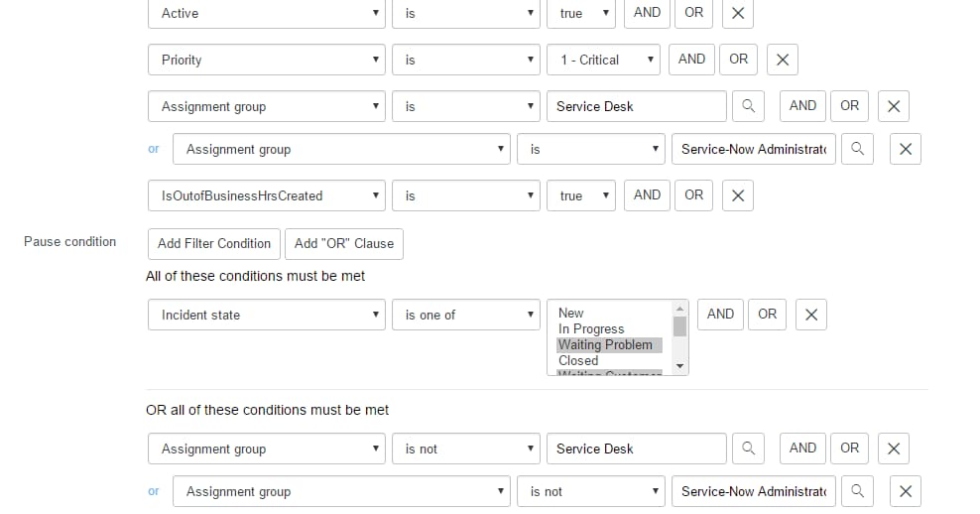Viewport: 980px width, 514px height.
Task: Open the first Assignment group field dropdown
Action: coord(266,106)
